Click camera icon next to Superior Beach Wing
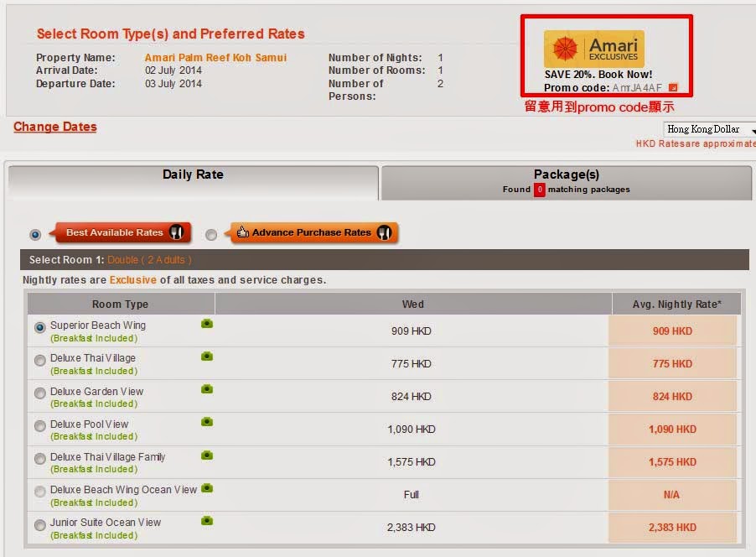 pyautogui.click(x=207, y=324)
